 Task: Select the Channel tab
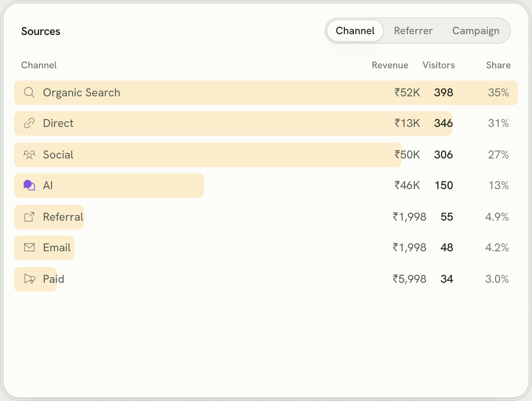[x=355, y=31]
